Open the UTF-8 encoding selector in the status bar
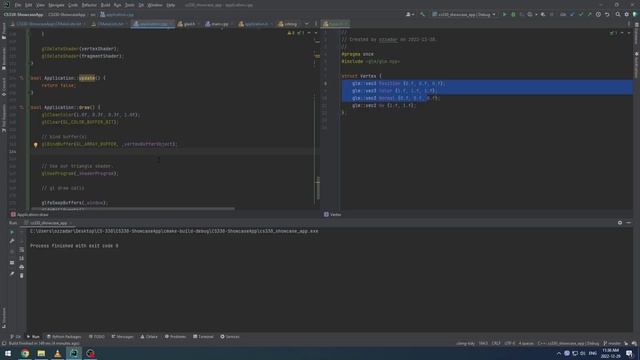 click(x=509, y=343)
